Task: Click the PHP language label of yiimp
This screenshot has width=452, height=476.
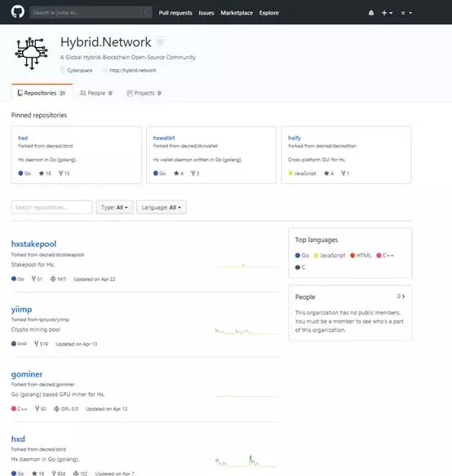Action: point(22,344)
